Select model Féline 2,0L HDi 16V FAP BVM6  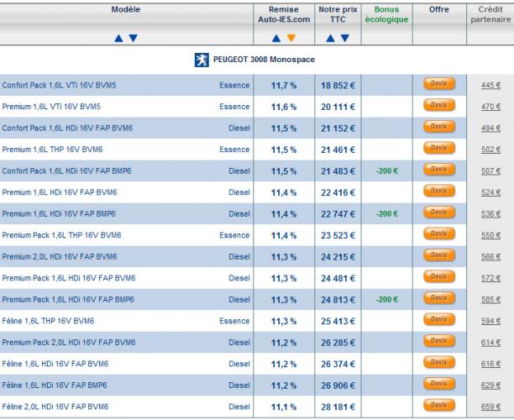[55, 407]
